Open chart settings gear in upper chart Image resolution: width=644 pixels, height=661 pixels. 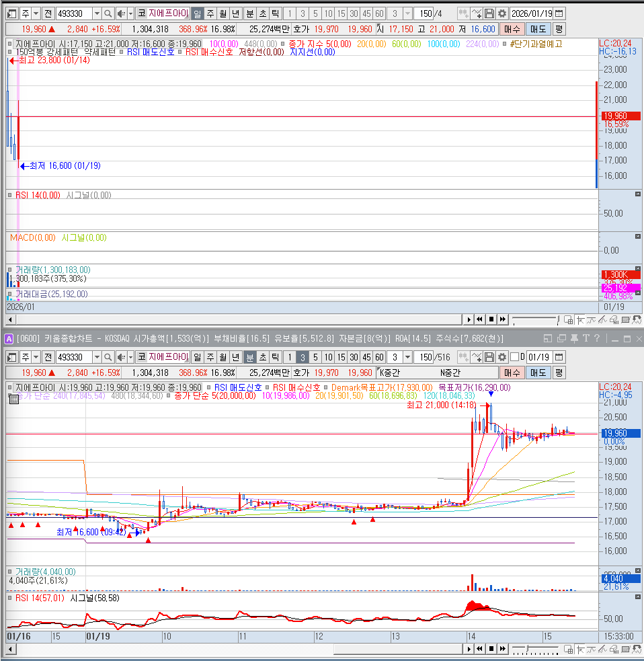(x=502, y=13)
